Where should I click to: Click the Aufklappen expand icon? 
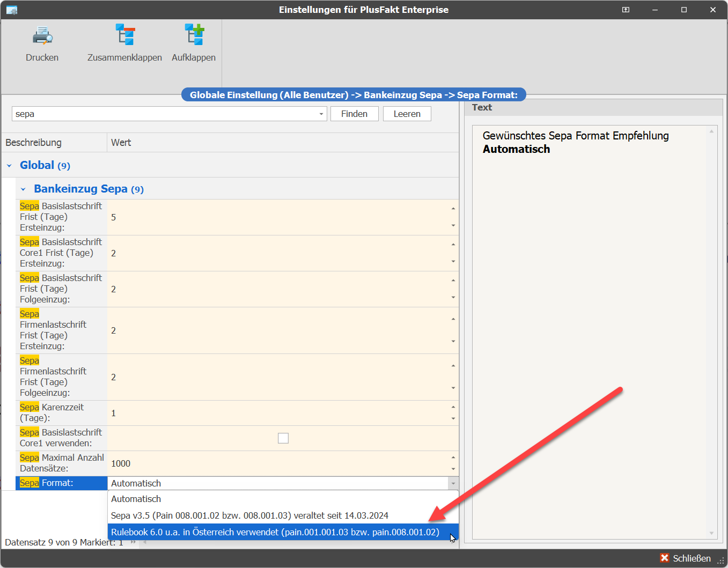[x=194, y=34]
